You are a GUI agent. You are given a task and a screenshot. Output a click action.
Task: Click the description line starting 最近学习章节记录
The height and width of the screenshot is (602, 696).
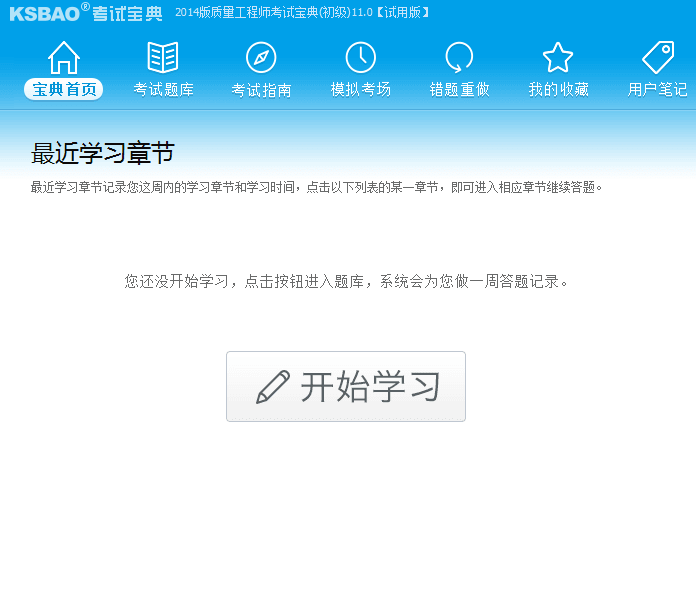click(316, 187)
